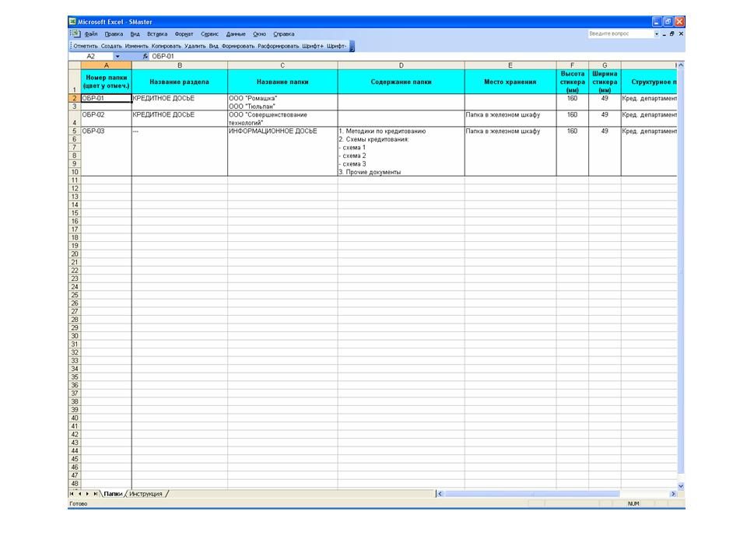Go to previous sheet tab arrow
The width and height of the screenshot is (747, 560).
[79, 494]
